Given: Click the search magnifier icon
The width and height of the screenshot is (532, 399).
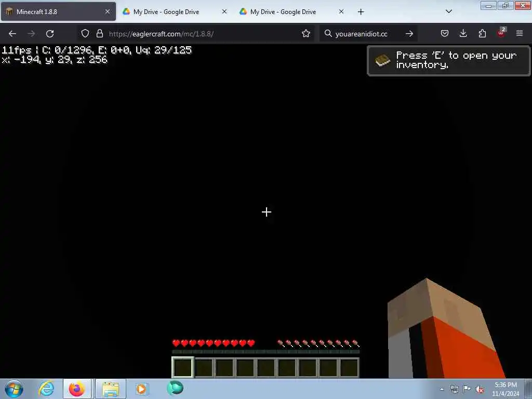Looking at the screenshot, I should click(x=328, y=33).
